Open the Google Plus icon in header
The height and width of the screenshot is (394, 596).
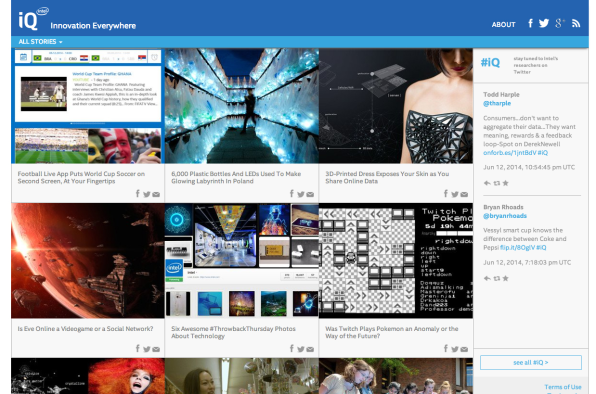coord(560,24)
